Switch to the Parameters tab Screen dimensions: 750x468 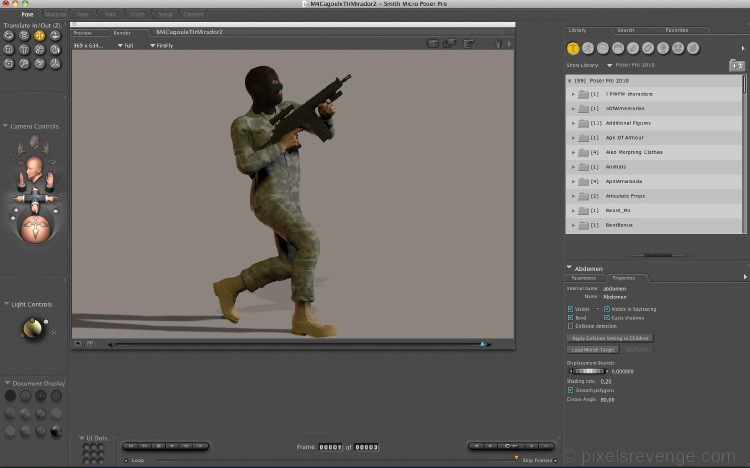pyautogui.click(x=584, y=278)
